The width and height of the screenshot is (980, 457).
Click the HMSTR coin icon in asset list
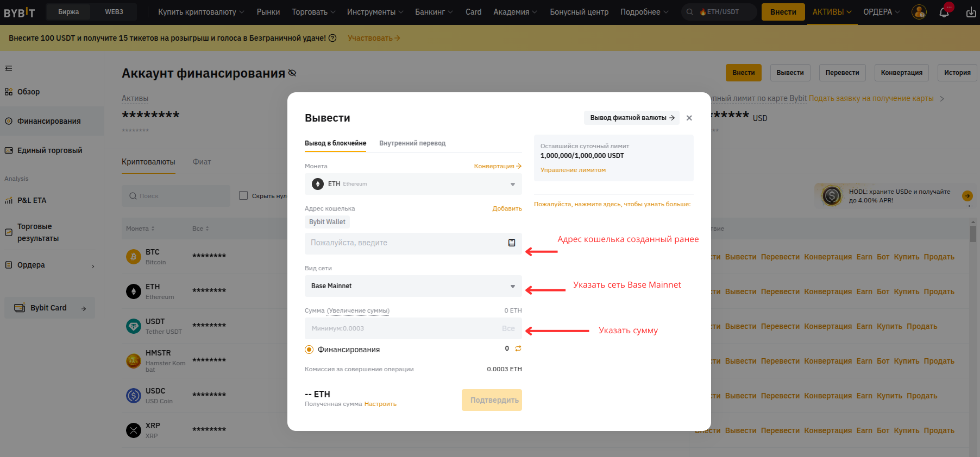click(134, 361)
